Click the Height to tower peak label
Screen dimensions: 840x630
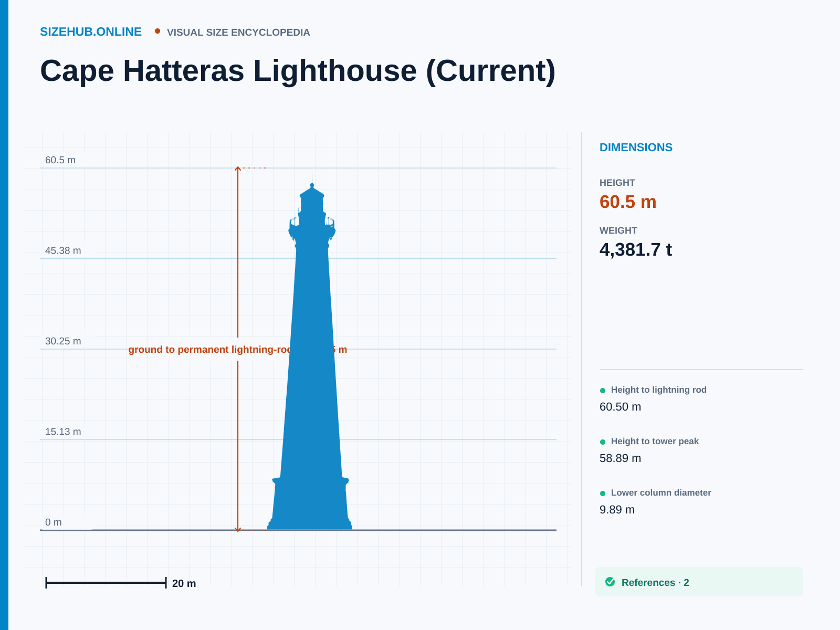tap(655, 441)
